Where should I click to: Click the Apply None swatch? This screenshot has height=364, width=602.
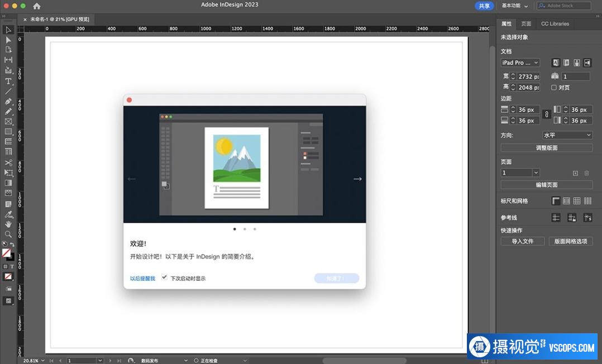8,276
